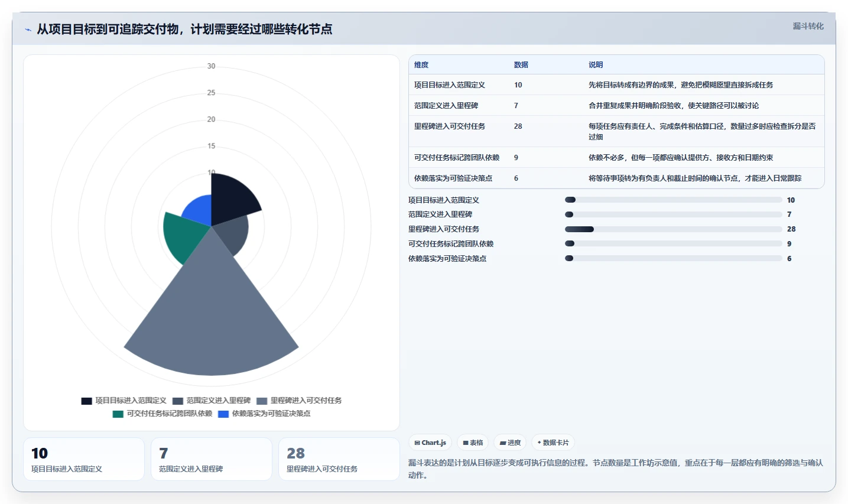This screenshot has height=504, width=848.
Task: Click the description cell starting 合并重复成果
Action: [x=674, y=106]
